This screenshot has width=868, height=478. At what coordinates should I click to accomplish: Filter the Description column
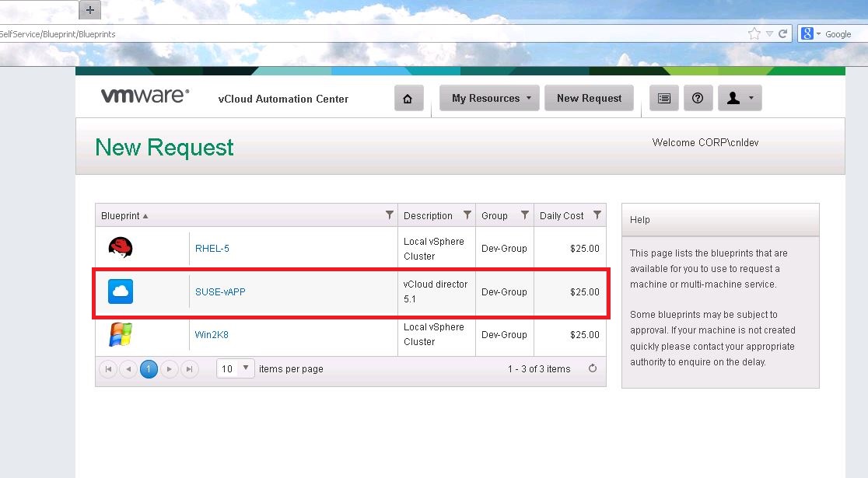(467, 215)
